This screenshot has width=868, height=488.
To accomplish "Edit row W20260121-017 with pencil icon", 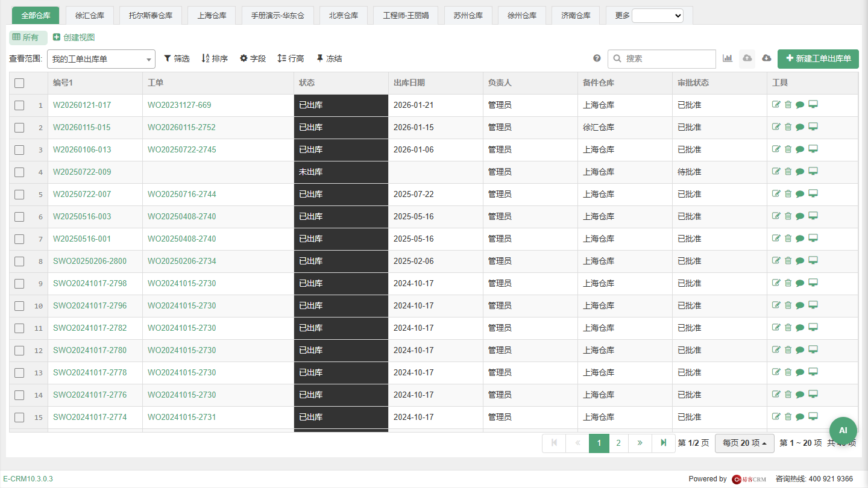I will click(x=776, y=105).
